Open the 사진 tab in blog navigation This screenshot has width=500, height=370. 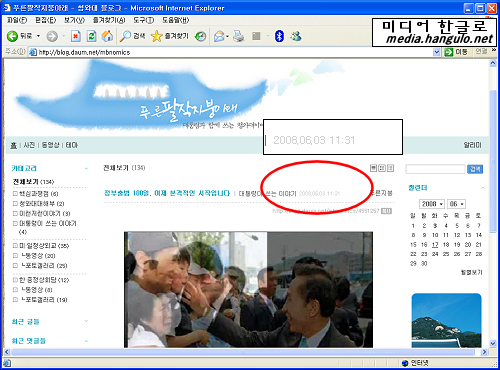coord(29,145)
